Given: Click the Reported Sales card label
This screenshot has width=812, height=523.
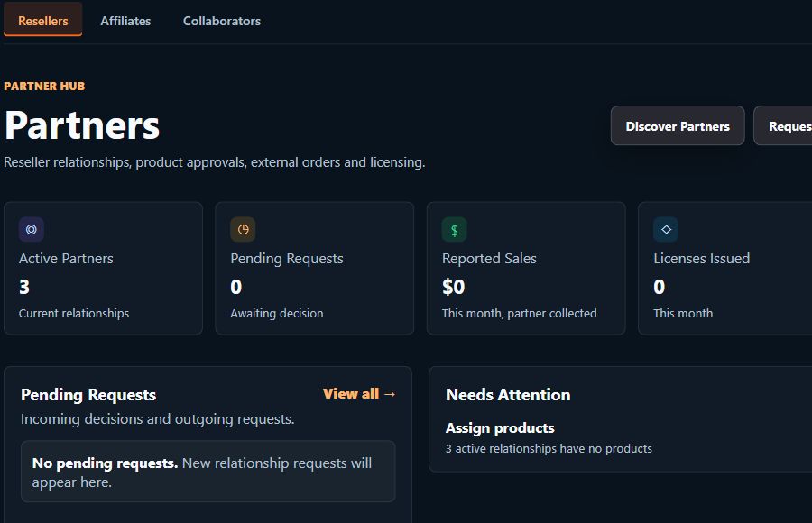Looking at the screenshot, I should pyautogui.click(x=489, y=259).
